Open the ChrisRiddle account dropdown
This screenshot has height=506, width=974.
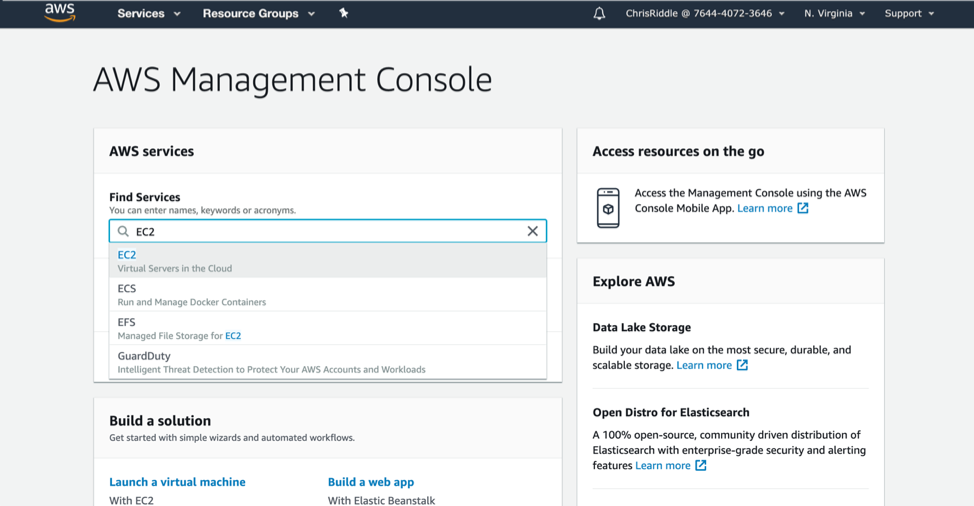point(705,14)
